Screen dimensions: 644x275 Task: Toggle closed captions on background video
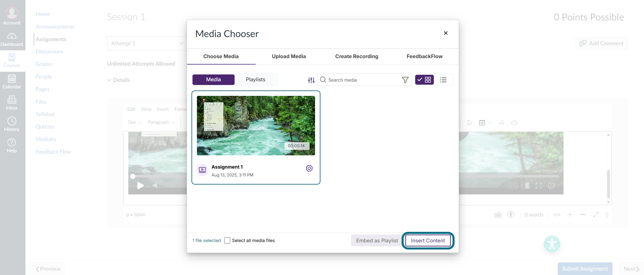coord(513,186)
